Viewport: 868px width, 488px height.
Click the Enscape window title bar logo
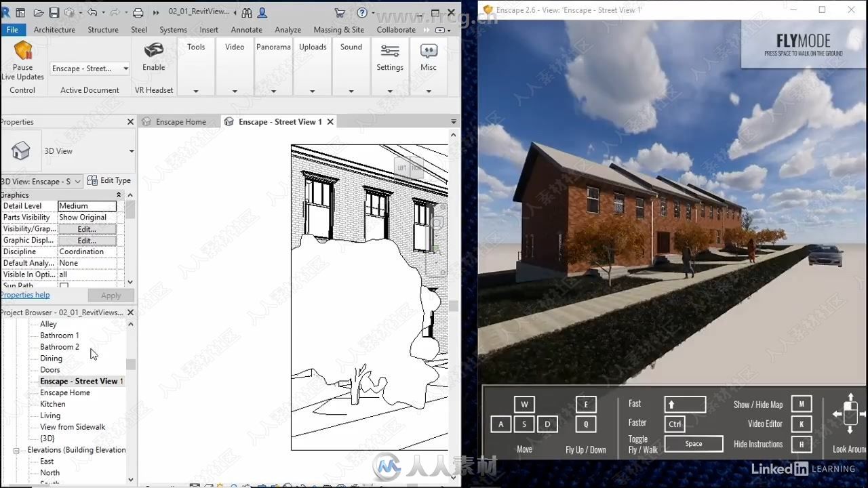[488, 9]
